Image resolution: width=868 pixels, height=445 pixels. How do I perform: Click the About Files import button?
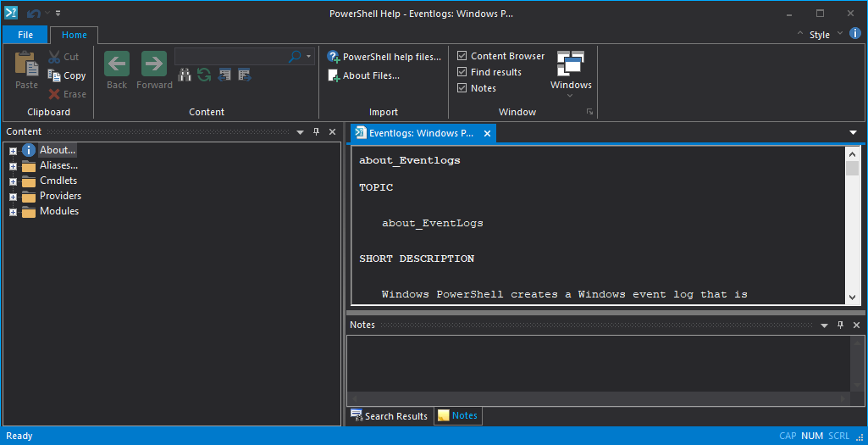(364, 75)
